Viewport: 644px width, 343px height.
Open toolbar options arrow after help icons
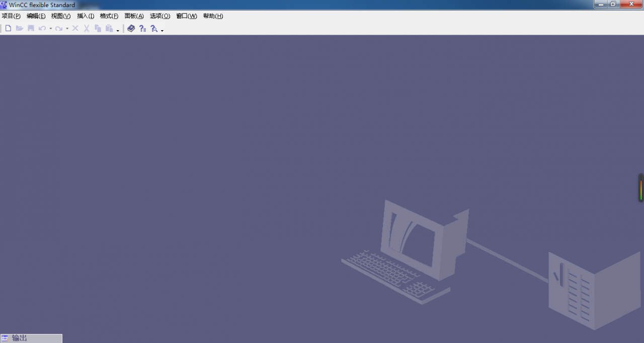pos(162,30)
